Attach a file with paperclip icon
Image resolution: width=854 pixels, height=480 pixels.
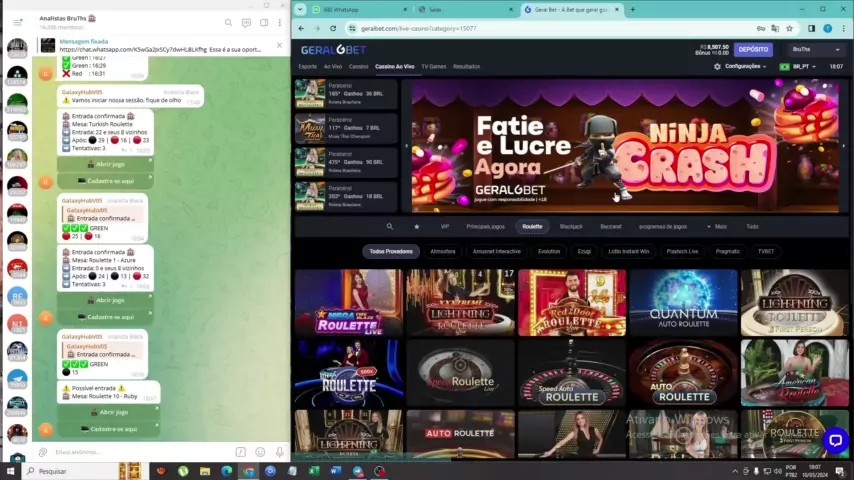click(43, 452)
